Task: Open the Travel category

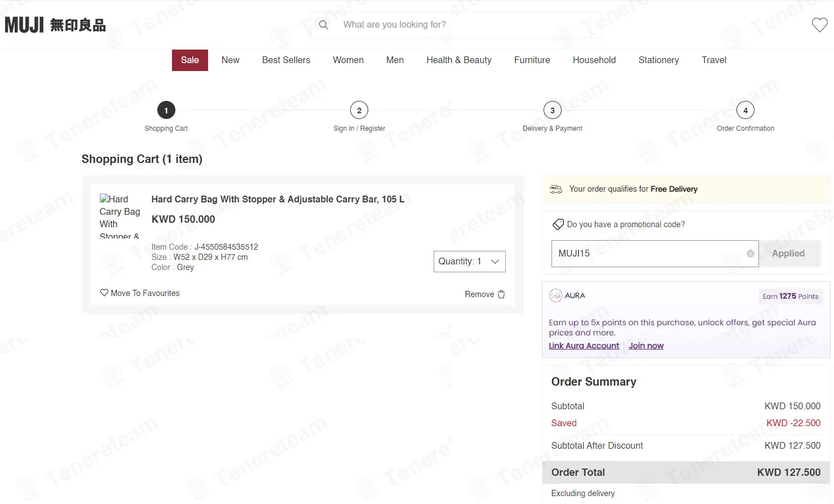Action: [x=714, y=60]
